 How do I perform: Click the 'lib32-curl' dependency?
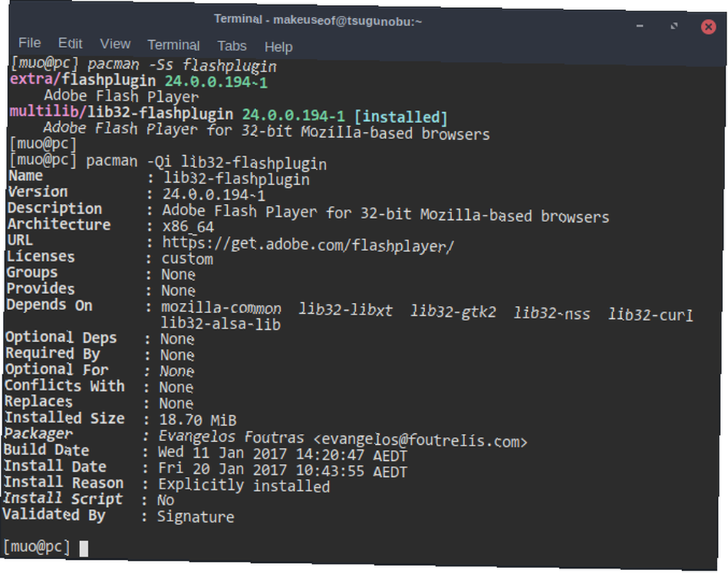click(650, 315)
